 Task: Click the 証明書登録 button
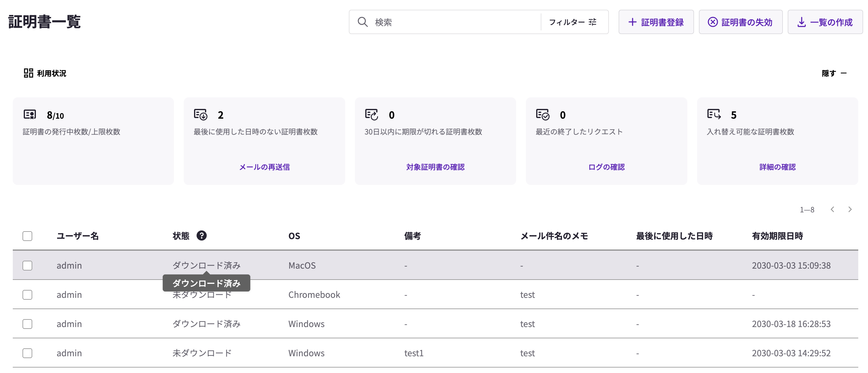pyautogui.click(x=656, y=22)
